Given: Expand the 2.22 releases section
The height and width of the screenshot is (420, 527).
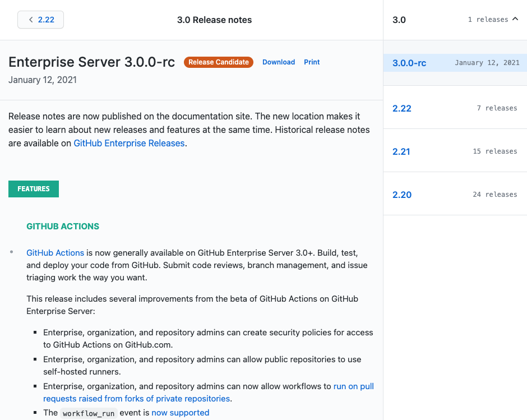Looking at the screenshot, I should [x=455, y=108].
